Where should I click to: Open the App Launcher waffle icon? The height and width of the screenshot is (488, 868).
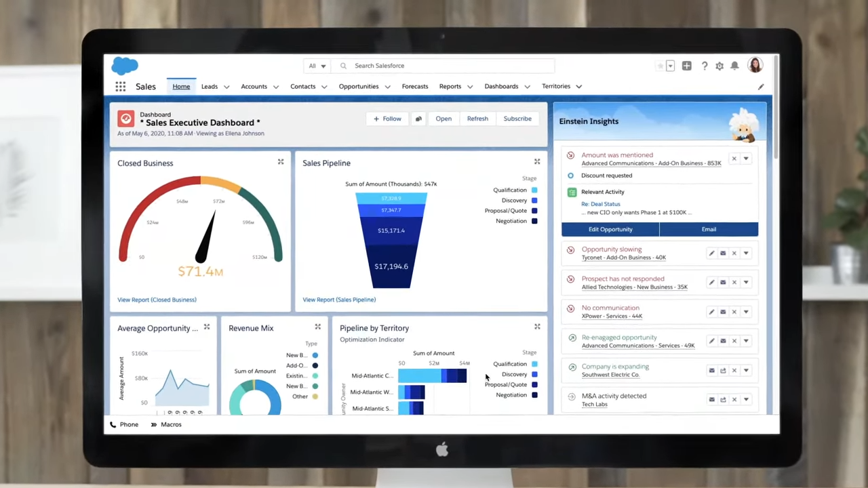tap(120, 86)
